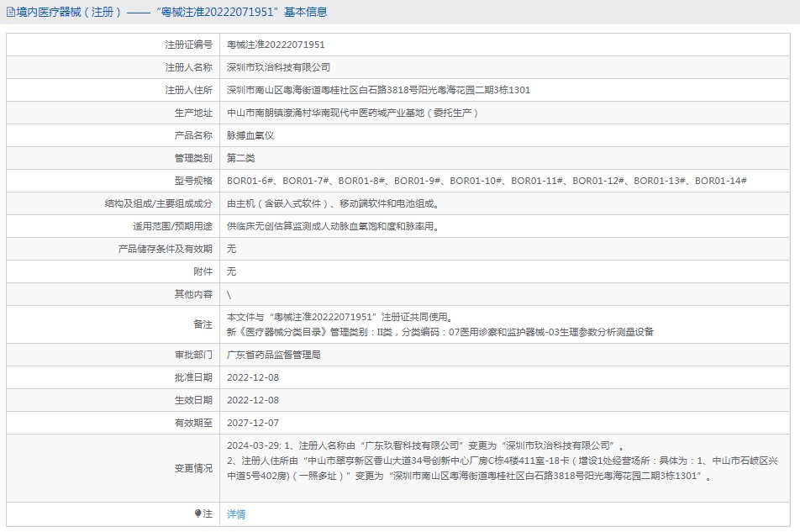The height and width of the screenshot is (532, 800).
Task: Click the 批准日期 label cell
Action: 113,377
